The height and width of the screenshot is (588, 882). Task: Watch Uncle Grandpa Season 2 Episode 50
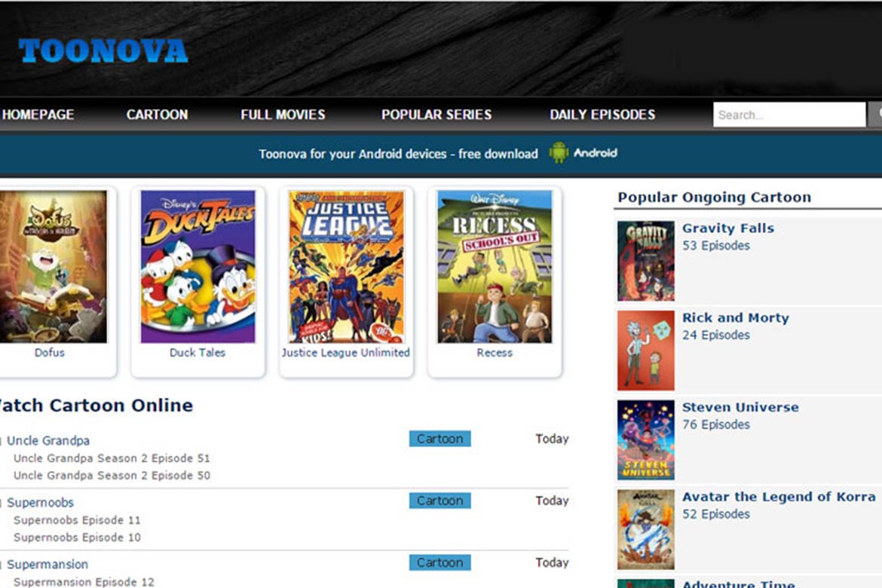[x=112, y=476]
